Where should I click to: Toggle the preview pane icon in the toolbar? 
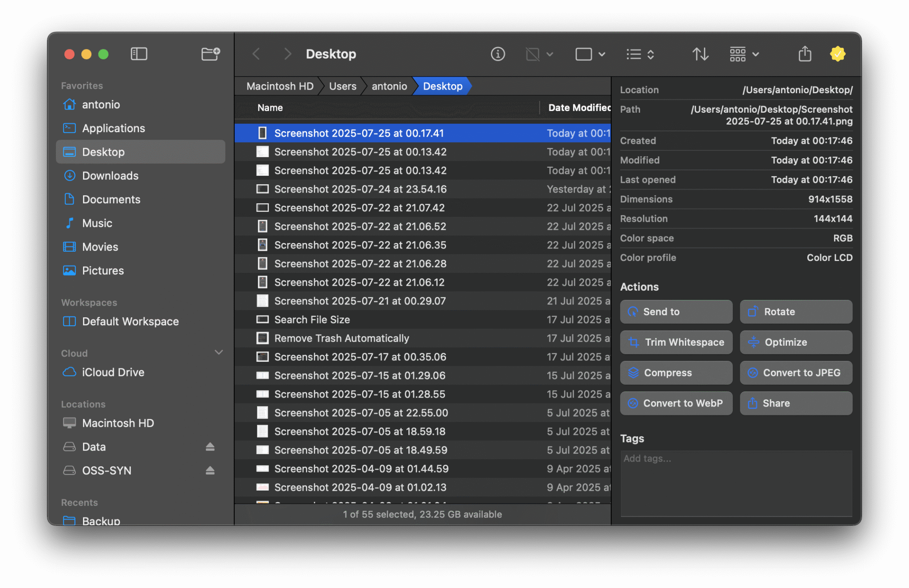pos(532,54)
